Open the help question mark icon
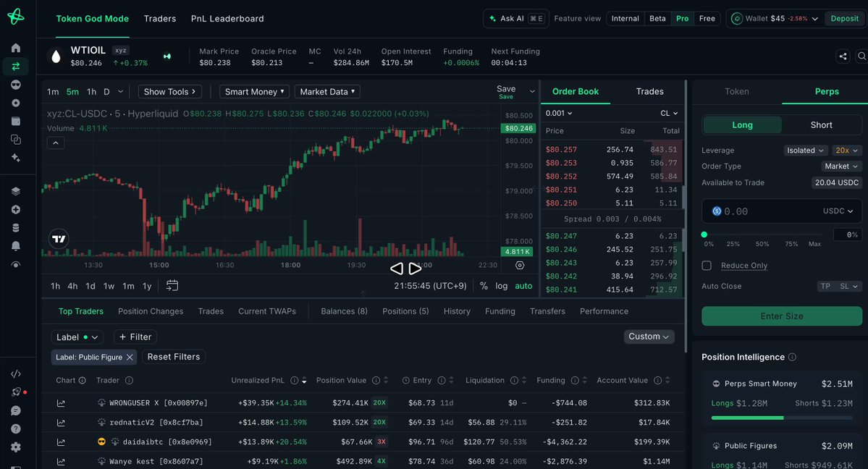The width and height of the screenshot is (868, 469). 15,428
